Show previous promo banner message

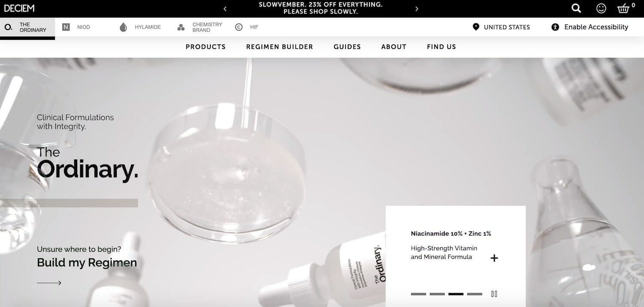225,9
